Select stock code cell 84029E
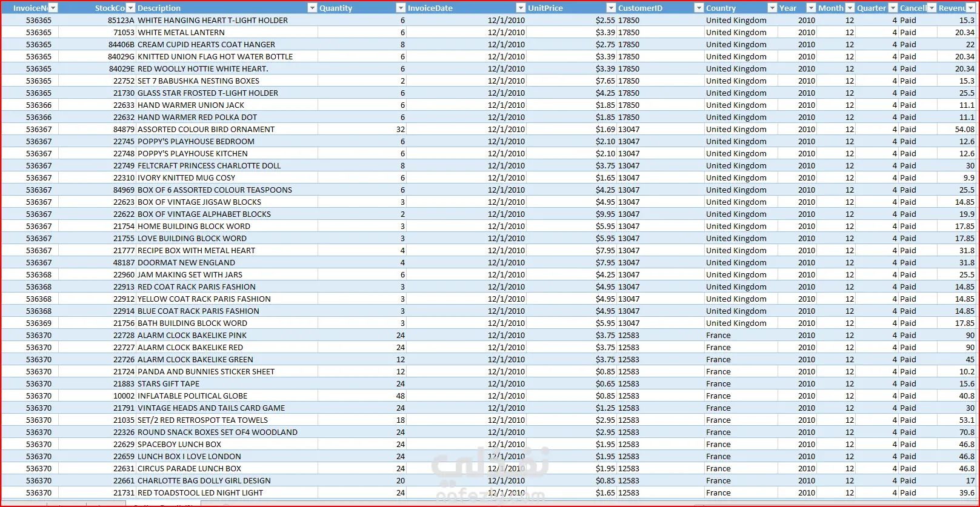980x507 pixels. tap(98, 68)
